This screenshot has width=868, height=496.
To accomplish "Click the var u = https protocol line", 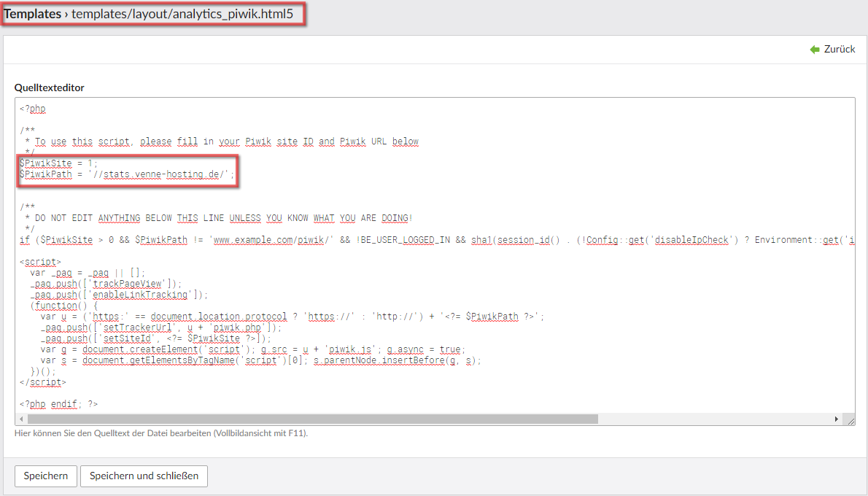I will click(292, 317).
